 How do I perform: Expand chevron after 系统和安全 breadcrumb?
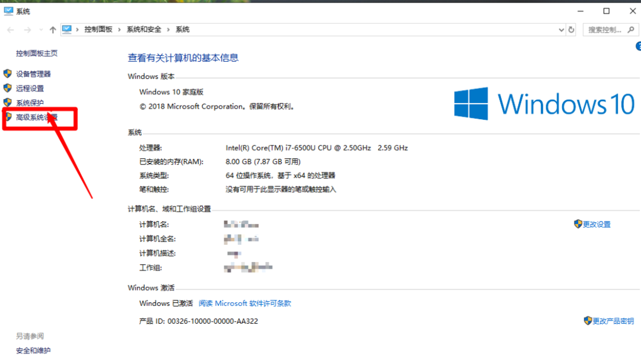[x=169, y=30]
